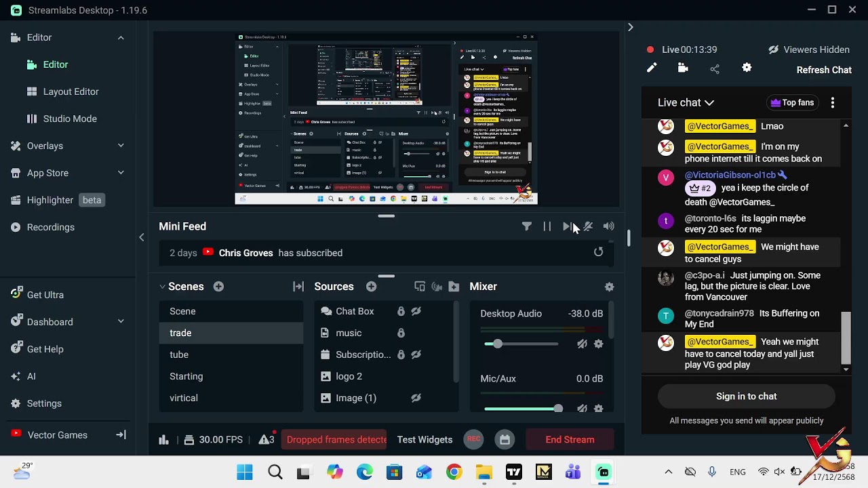The width and height of the screenshot is (868, 488).
Task: Open Chrome from Windows taskbar
Action: click(454, 472)
